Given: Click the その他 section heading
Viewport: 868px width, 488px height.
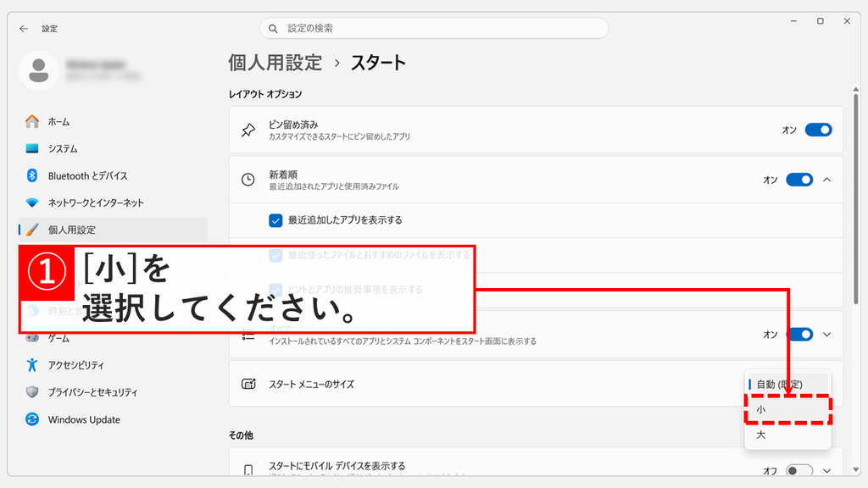Looking at the screenshot, I should [x=241, y=435].
